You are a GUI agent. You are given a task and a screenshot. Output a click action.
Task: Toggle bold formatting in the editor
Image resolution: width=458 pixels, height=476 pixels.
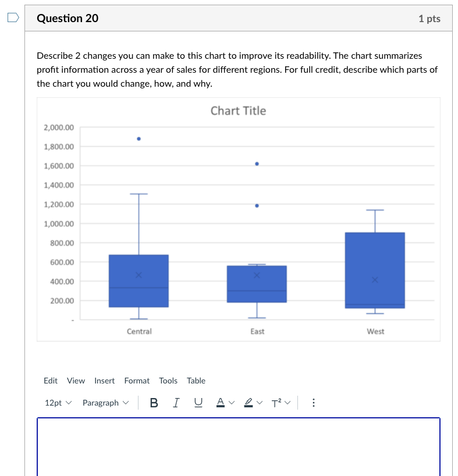pos(154,402)
